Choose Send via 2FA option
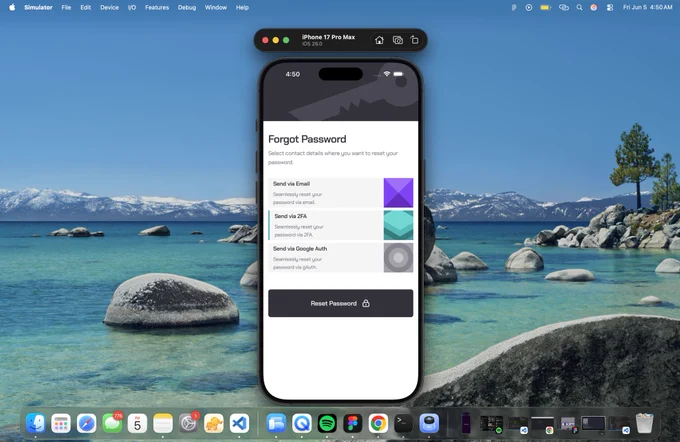This screenshot has width=680, height=442. pyautogui.click(x=340, y=225)
